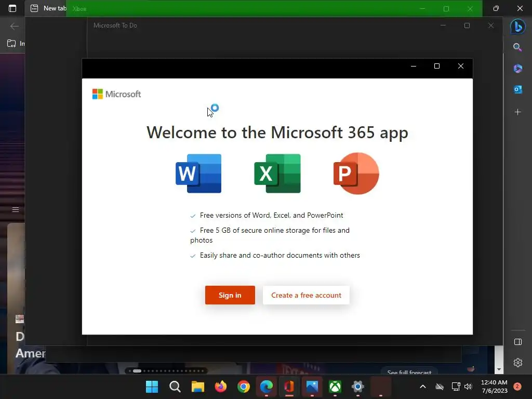532x399 pixels.
Task: Click the Sign in button
Action: [230, 295]
